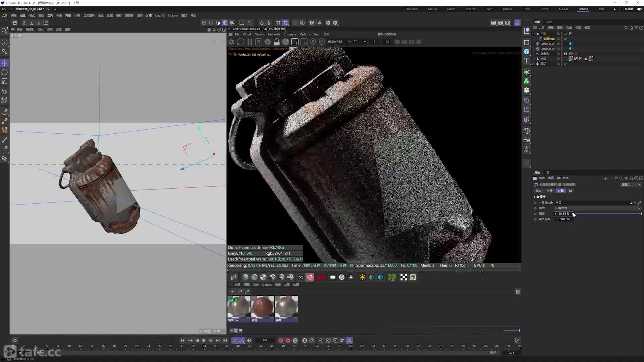
Task: Click the pick material M icon
Action: [322, 42]
